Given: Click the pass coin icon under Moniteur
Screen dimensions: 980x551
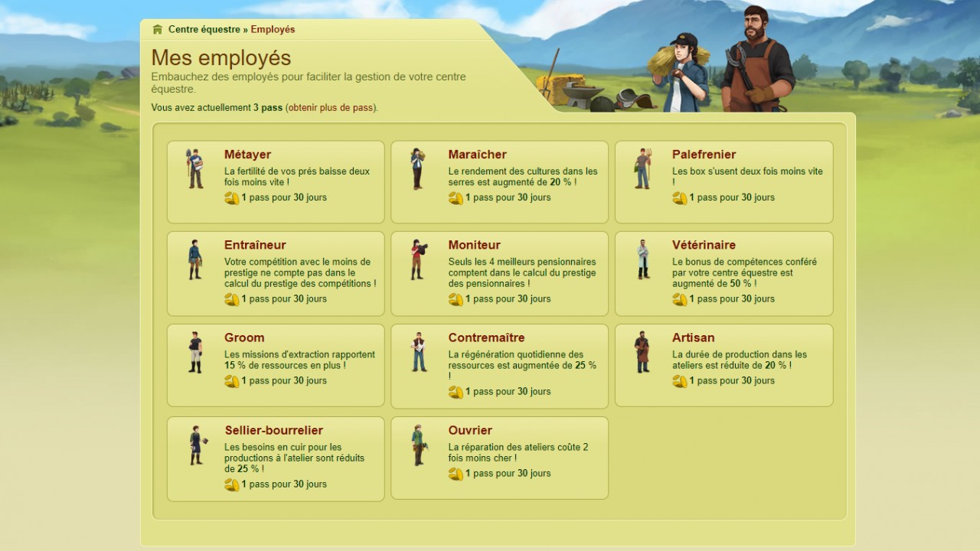Looking at the screenshot, I should tap(456, 299).
